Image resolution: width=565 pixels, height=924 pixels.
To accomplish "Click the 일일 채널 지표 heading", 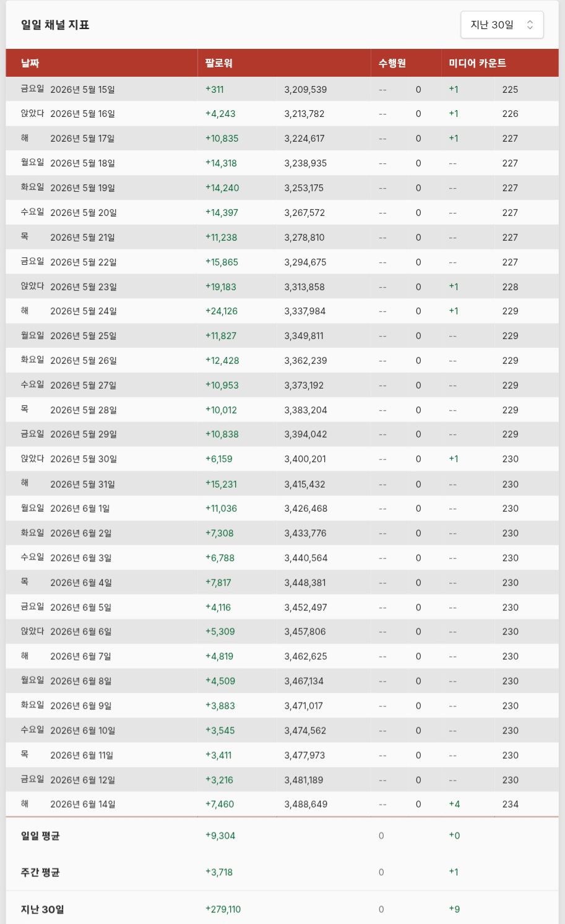I will pyautogui.click(x=55, y=25).
